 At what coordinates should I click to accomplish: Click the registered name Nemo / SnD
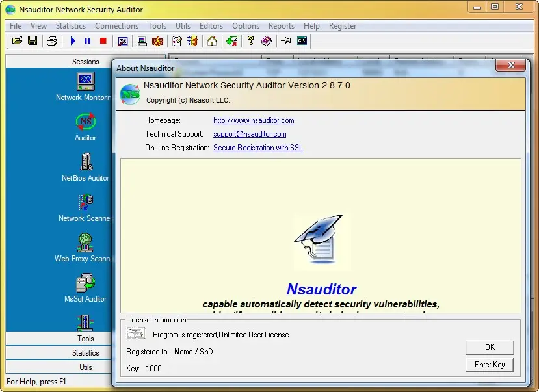pos(194,352)
